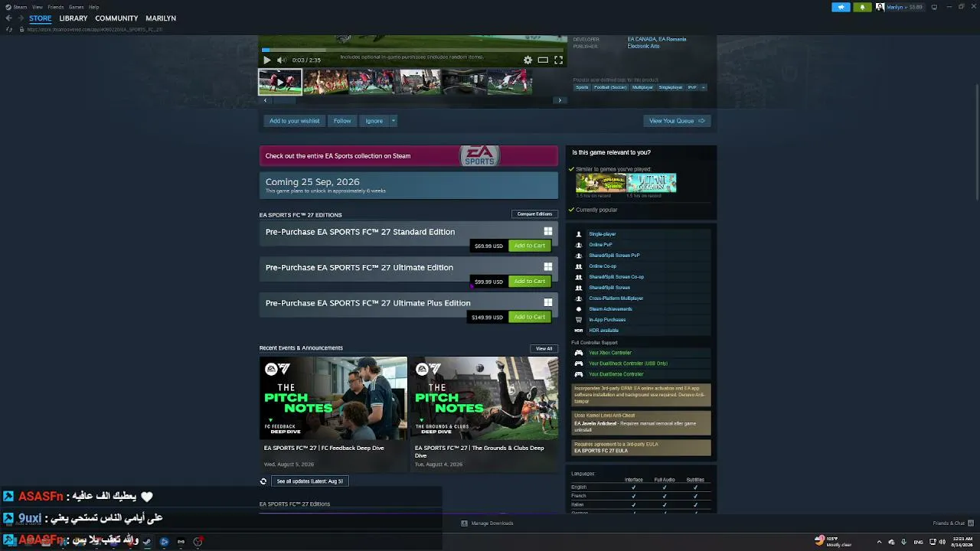Click See all updates button
Screen dimensions: 980x551
(x=310, y=481)
